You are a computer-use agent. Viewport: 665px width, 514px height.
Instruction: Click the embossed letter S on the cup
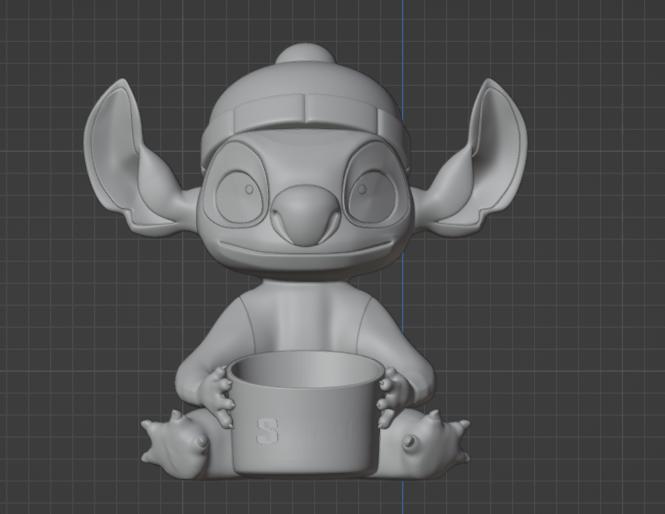(x=265, y=432)
